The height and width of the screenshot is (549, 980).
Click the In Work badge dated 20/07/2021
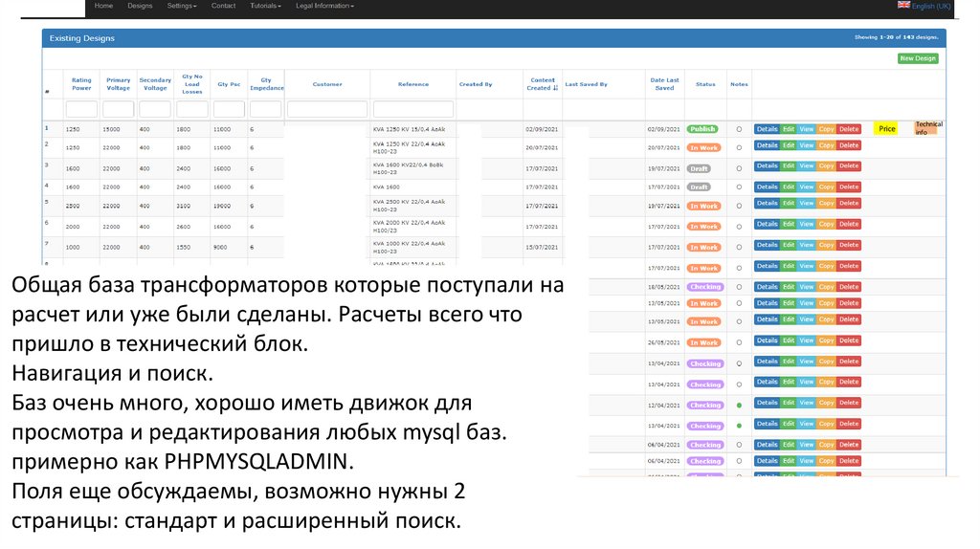click(x=703, y=148)
